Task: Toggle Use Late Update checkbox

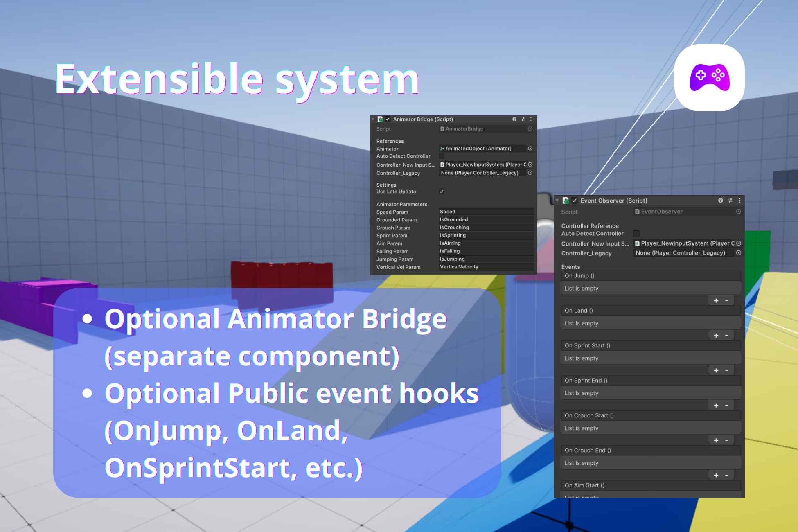Action: click(x=442, y=192)
